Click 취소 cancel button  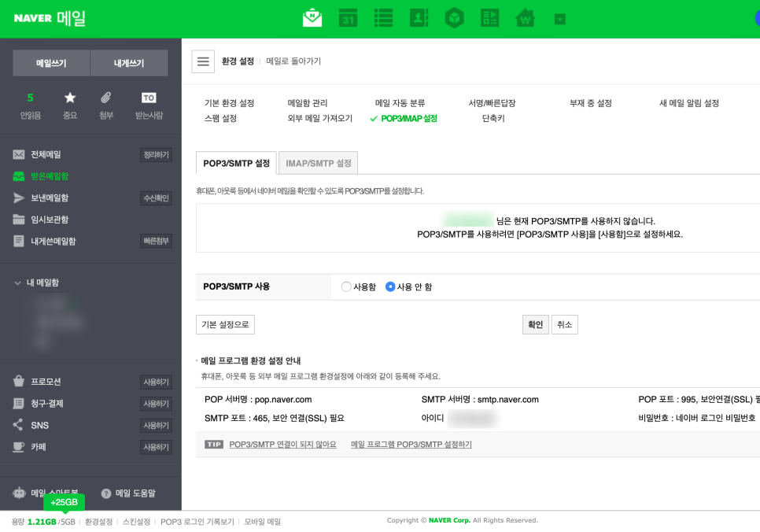click(x=565, y=324)
